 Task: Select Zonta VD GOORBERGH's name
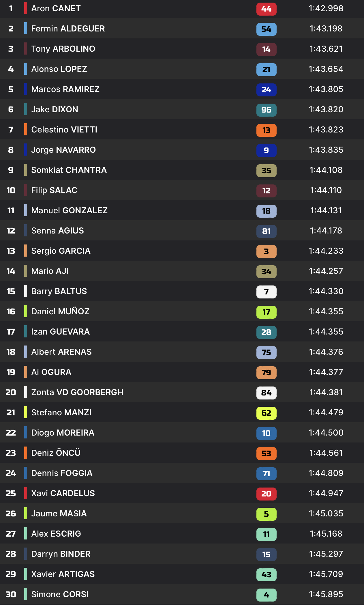pyautogui.click(x=77, y=392)
